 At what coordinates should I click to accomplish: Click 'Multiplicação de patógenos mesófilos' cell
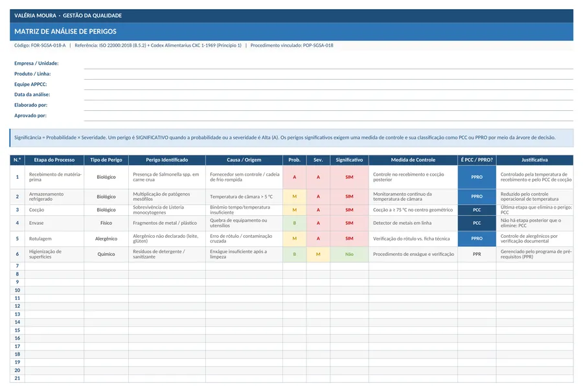pos(167,196)
